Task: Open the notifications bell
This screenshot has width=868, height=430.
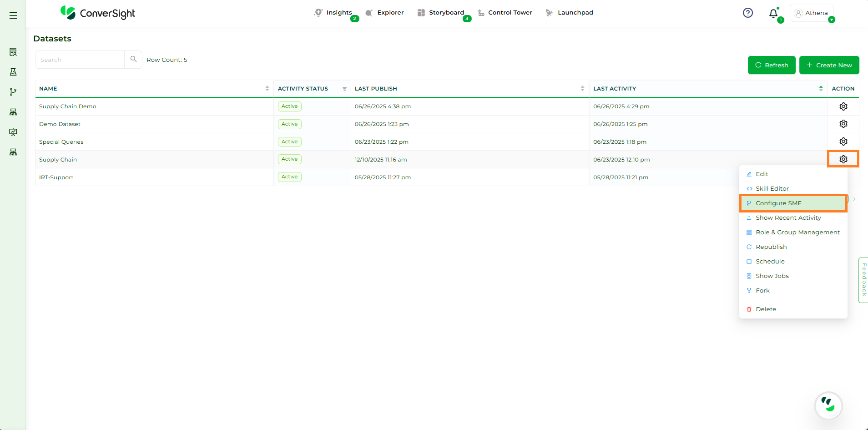Action: tap(773, 14)
